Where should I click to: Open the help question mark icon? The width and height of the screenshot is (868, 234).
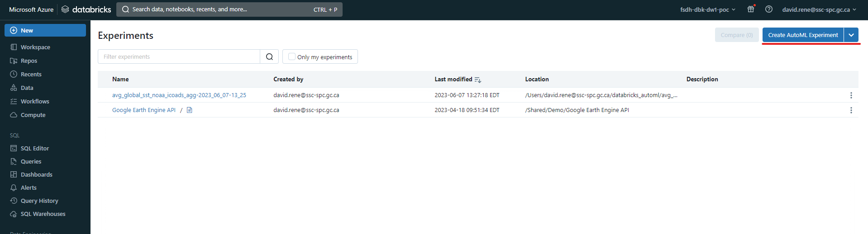(x=768, y=9)
